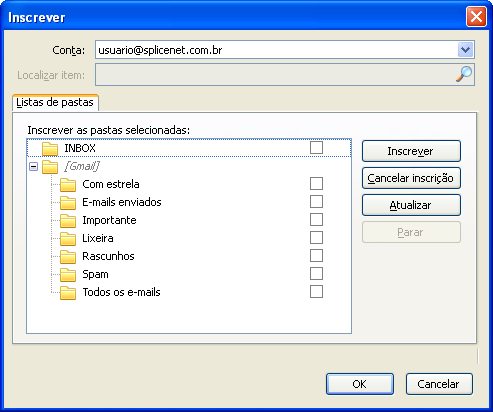
Task: Click the Importante folder icon
Action: 68,220
